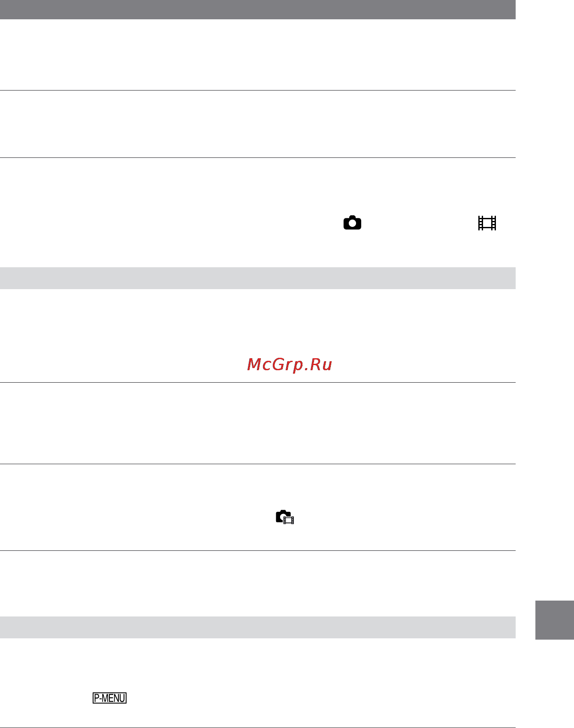
Task: Click the light gray bar under camera icons
Action: pyautogui.click(x=257, y=278)
